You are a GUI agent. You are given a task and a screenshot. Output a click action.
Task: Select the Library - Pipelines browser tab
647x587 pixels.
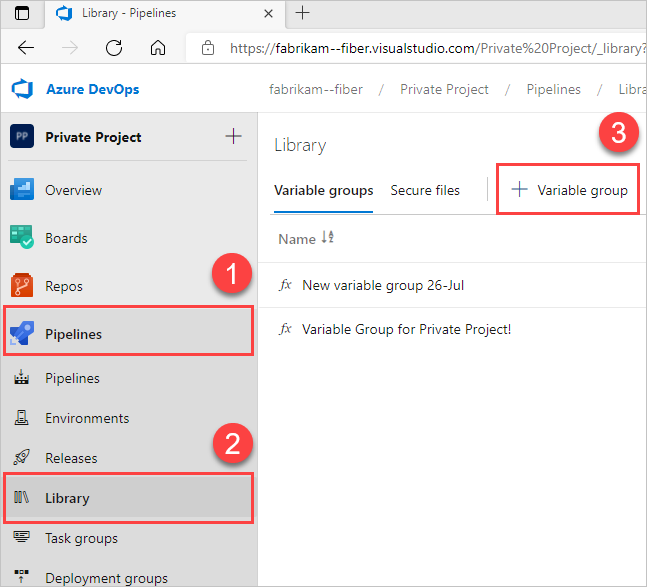click(165, 14)
